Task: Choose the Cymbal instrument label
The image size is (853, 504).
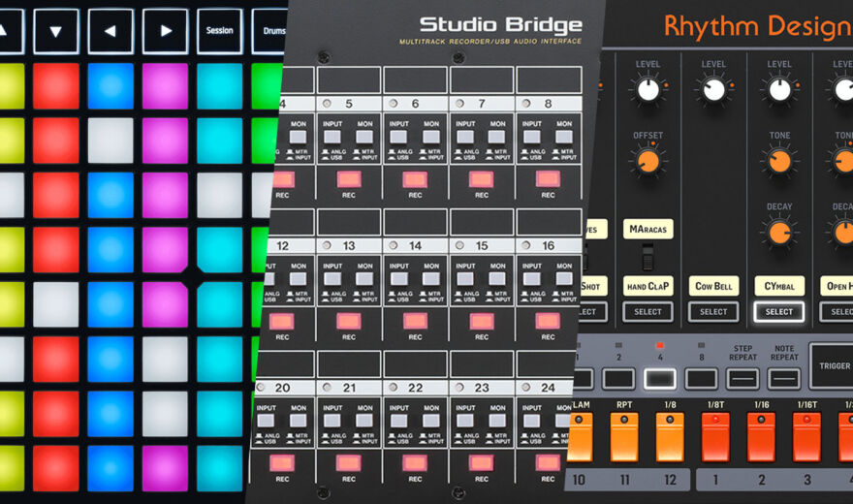Action: [x=779, y=286]
